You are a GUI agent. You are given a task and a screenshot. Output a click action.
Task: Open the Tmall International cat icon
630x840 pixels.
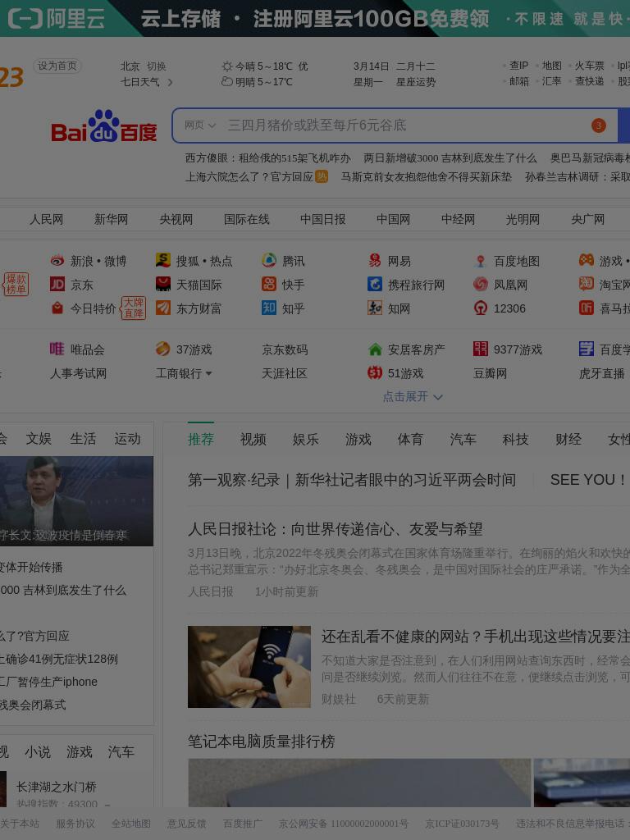pyautogui.click(x=163, y=284)
